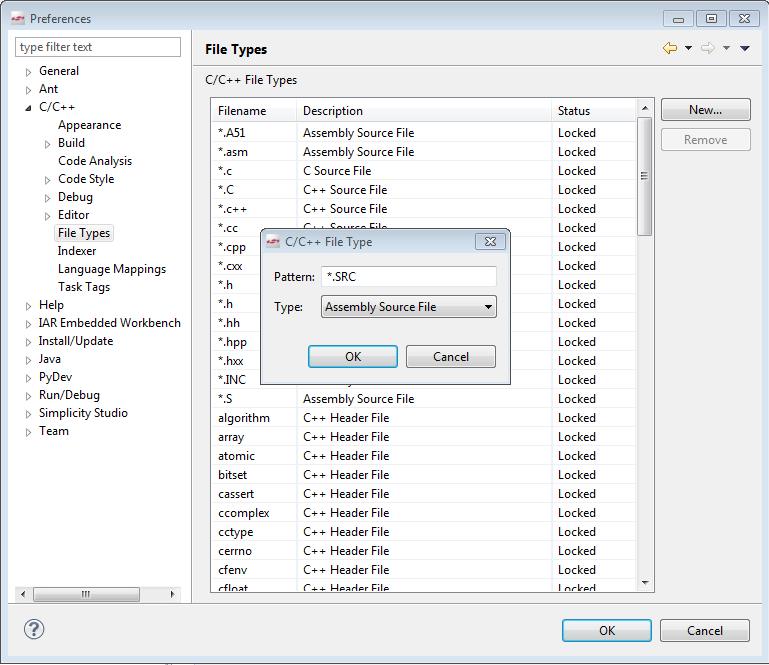Click the grayed Forward arrow icon
Viewport: 769px width, 665px height.
click(x=708, y=48)
